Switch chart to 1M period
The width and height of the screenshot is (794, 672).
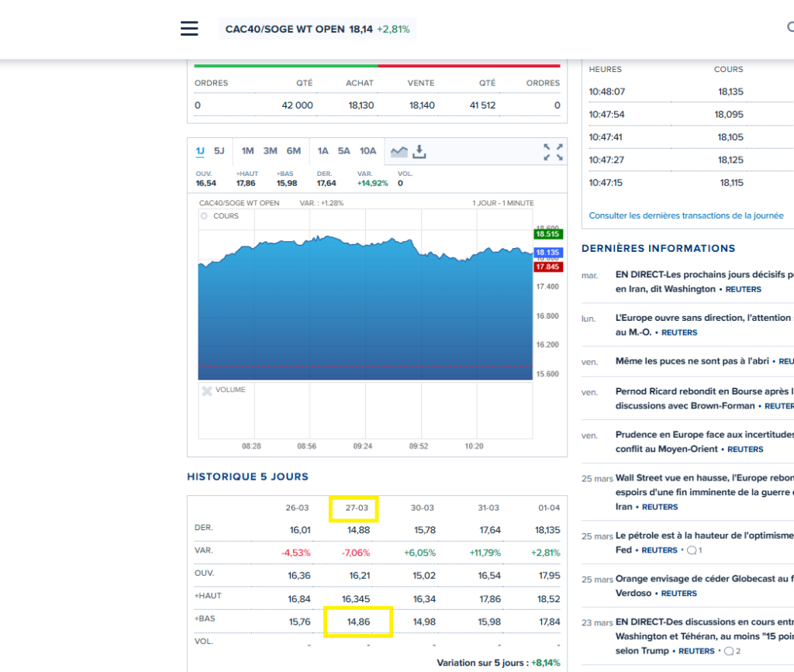point(247,151)
